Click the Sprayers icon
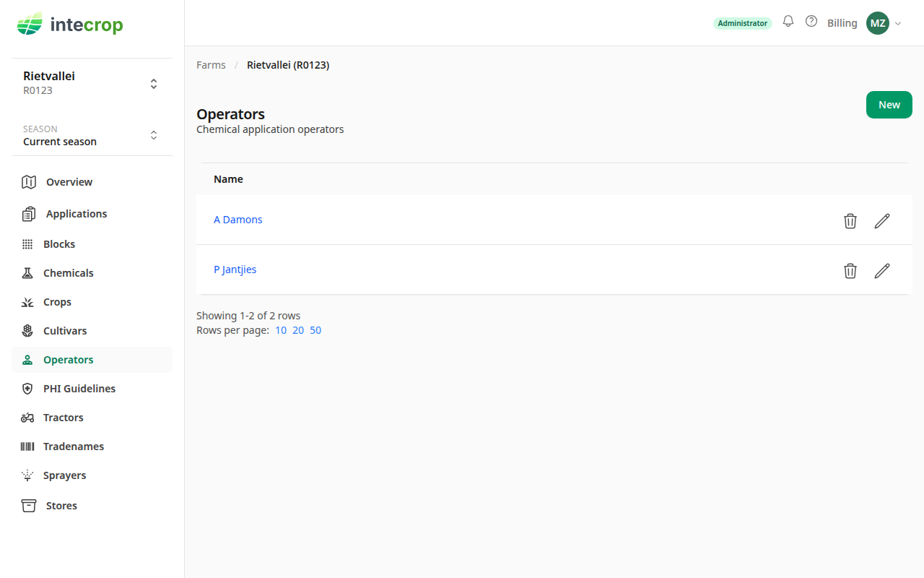Viewport: 924px width, 578px height. pyautogui.click(x=27, y=475)
